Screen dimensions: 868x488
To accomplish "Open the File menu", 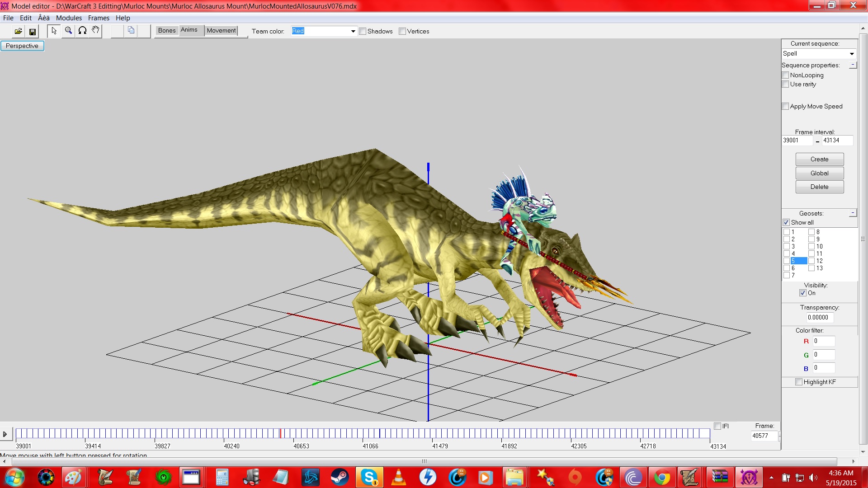I will pyautogui.click(x=8, y=18).
